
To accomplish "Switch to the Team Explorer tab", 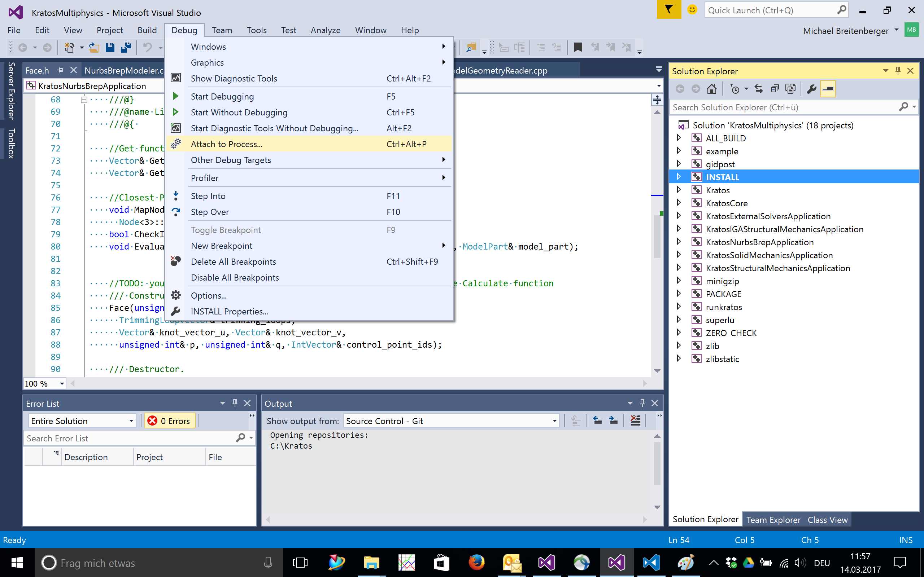I will tap(773, 520).
